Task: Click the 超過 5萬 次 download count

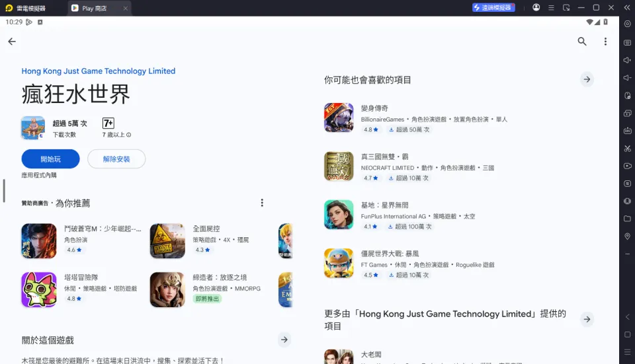Action: [x=69, y=124]
